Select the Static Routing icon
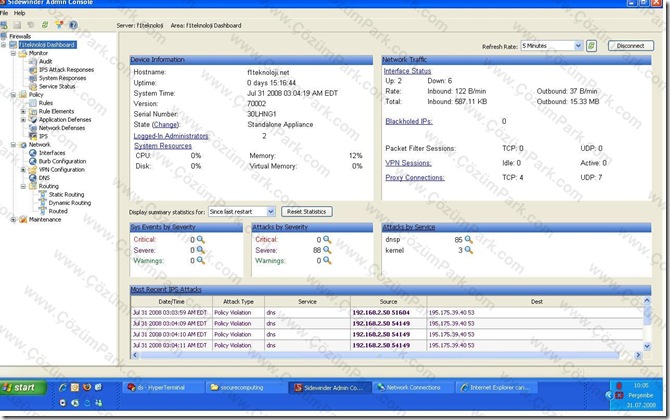 (42, 194)
